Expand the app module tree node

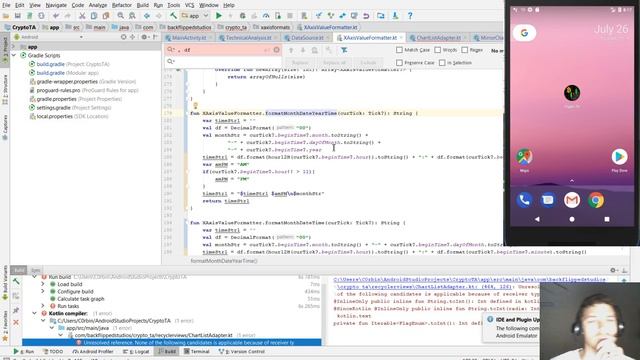click(14, 47)
